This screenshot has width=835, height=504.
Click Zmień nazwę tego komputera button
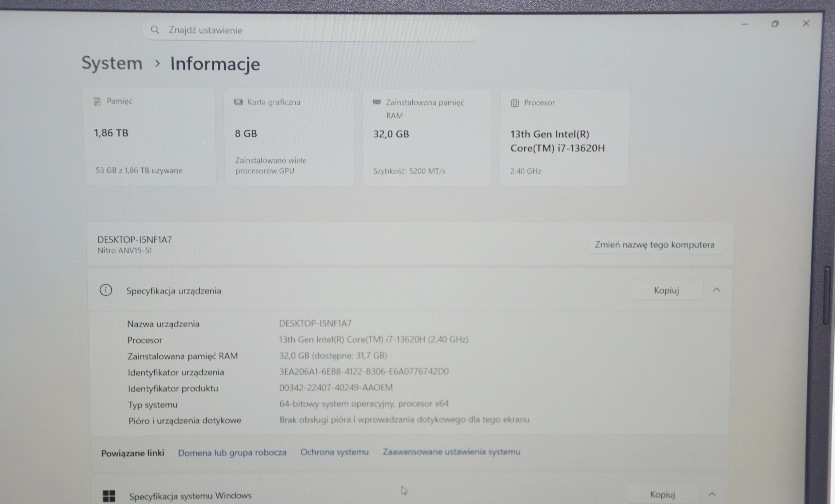[x=654, y=244]
